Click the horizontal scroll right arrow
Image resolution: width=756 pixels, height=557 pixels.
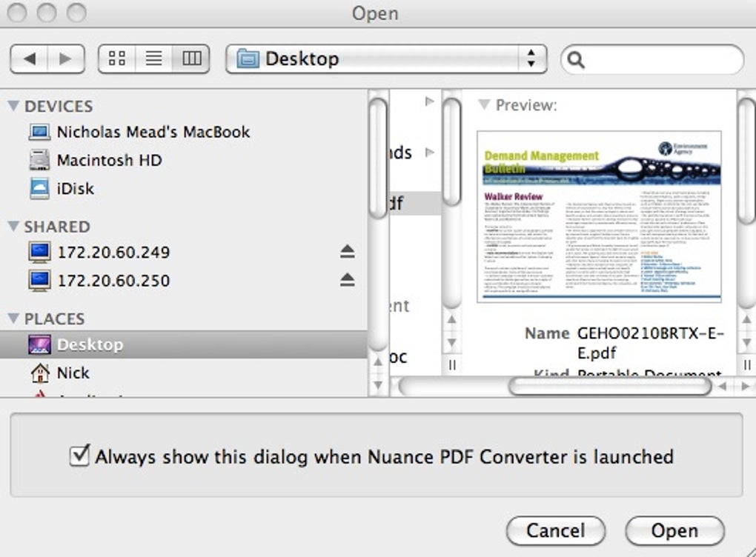746,386
